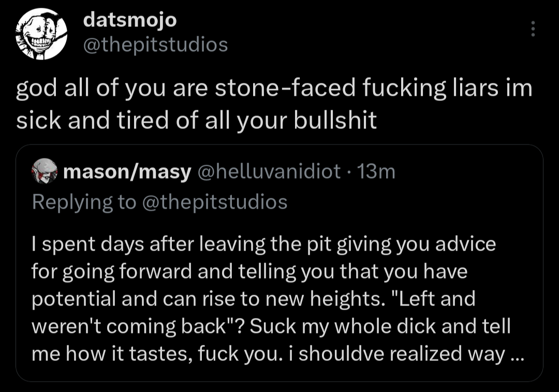Click "sick and tired of all your bullshit" line
The height and width of the screenshot is (392, 559).
point(196,120)
